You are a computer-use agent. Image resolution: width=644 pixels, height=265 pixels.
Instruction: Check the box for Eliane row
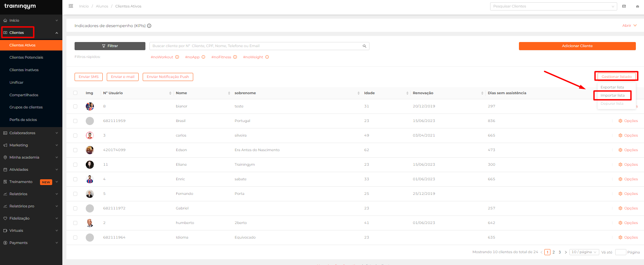[x=75, y=165]
